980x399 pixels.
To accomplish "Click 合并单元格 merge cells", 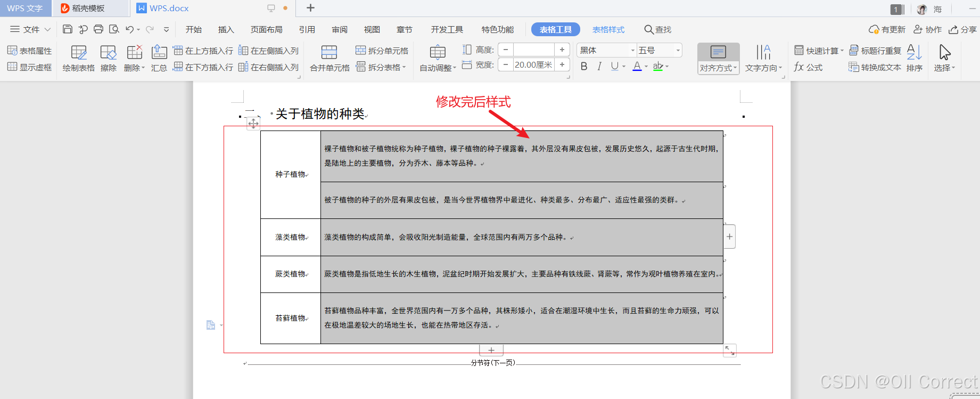I will coord(330,59).
